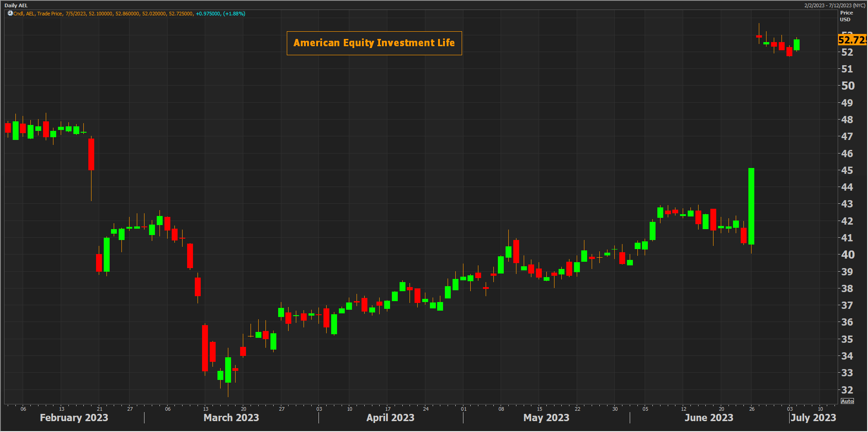Open the 2/2/2023 - 7/12/2023 date range label

click(x=834, y=5)
